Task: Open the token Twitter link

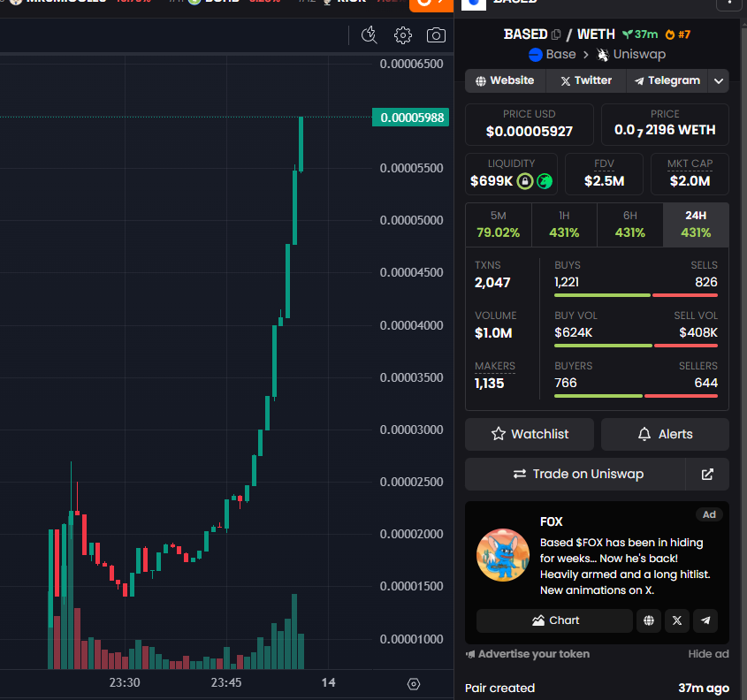Action: 586,81
